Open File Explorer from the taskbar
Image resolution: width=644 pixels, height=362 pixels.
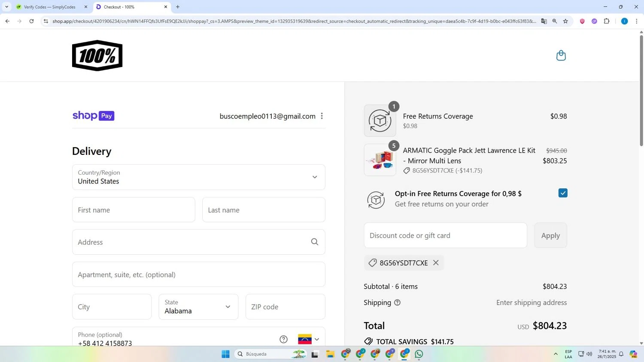(x=330, y=354)
